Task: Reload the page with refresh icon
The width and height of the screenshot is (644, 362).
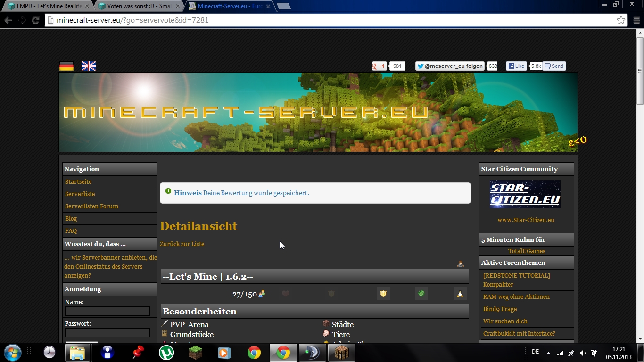Action: tap(35, 20)
